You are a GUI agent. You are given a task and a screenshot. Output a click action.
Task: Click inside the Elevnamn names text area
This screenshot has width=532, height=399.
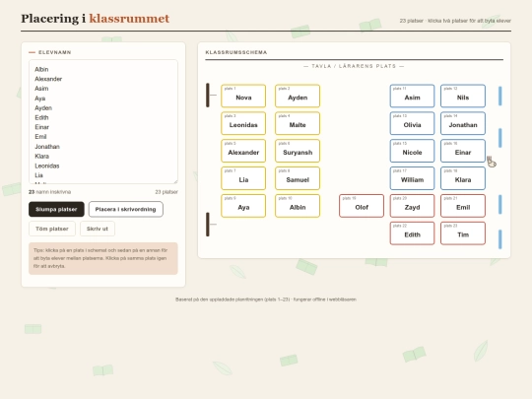[x=103, y=122]
